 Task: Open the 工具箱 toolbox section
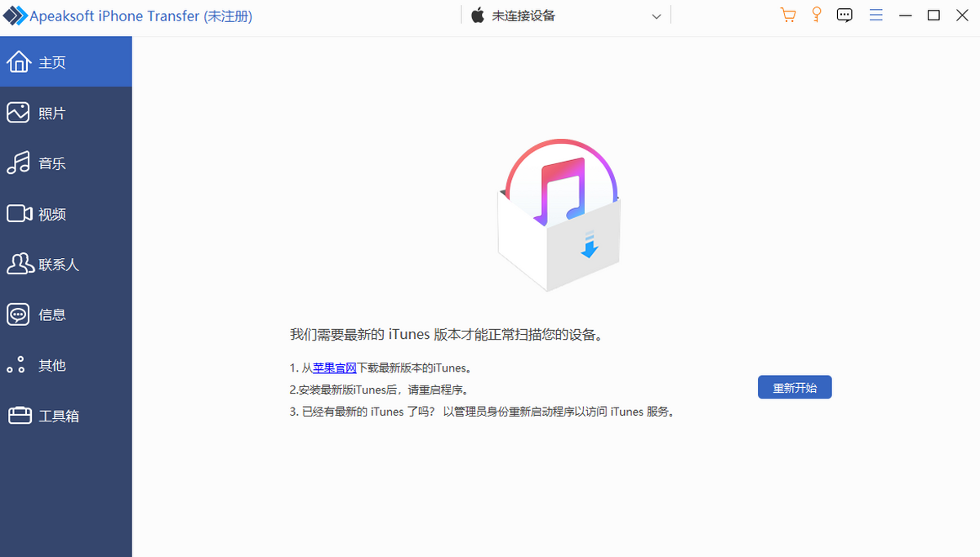66,416
